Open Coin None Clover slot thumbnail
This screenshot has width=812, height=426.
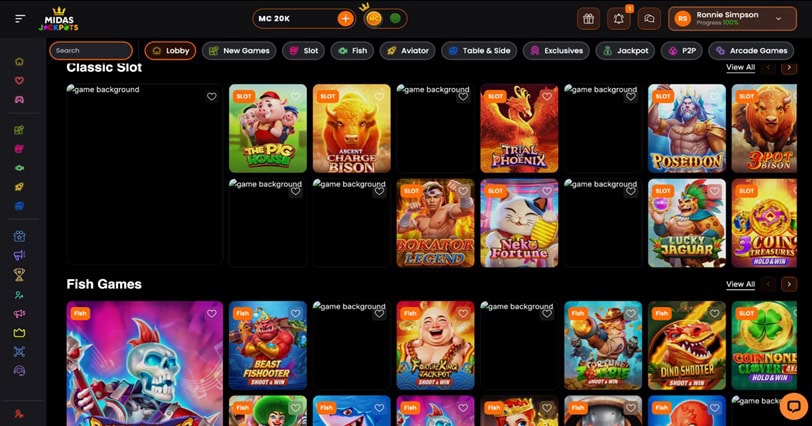[764, 345]
